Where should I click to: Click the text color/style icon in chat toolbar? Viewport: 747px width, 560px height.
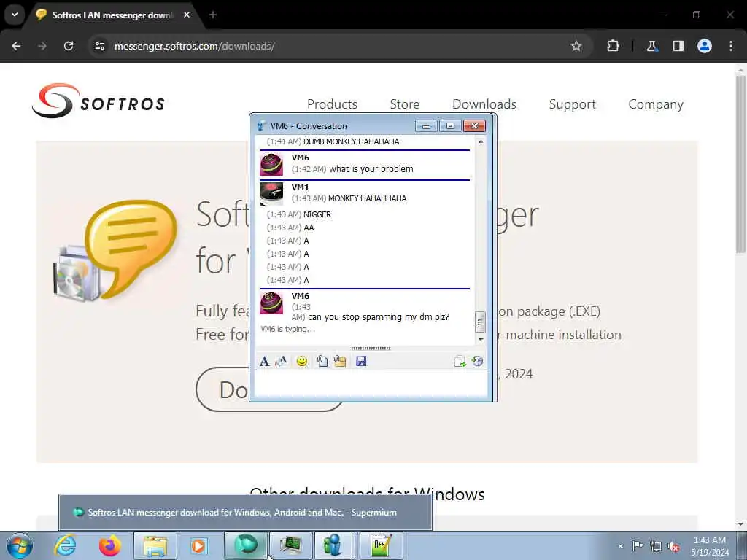pos(281,361)
